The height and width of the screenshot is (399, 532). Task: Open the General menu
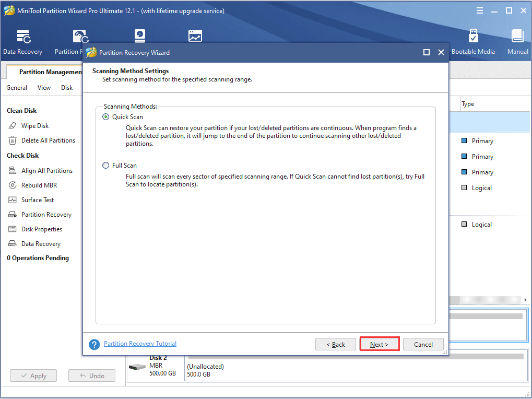(17, 88)
